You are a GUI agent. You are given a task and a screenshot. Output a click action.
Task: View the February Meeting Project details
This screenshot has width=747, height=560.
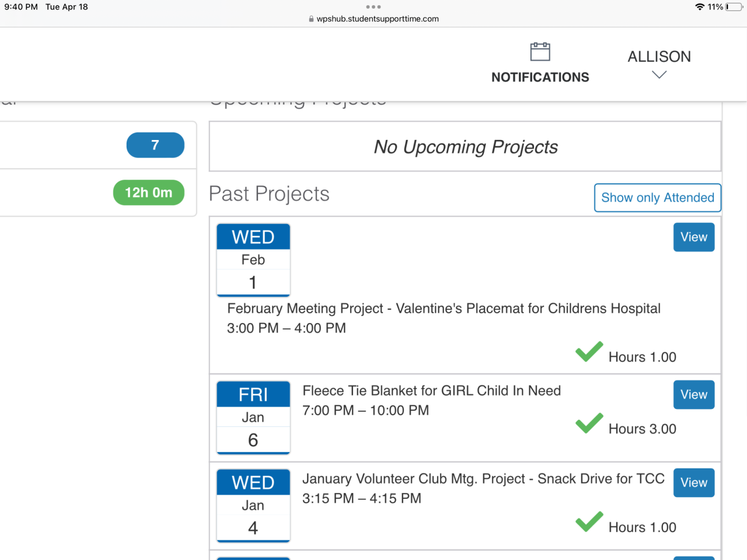pyautogui.click(x=693, y=237)
